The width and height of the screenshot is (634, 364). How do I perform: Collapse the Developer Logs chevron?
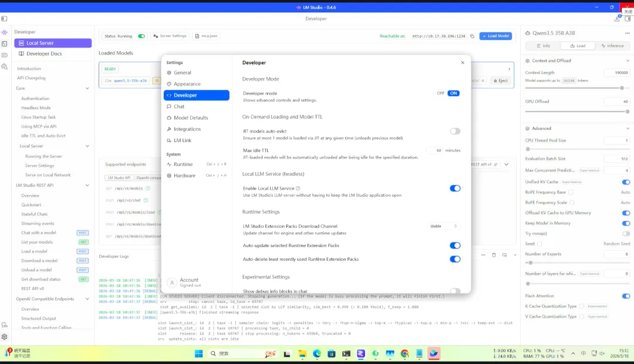(515, 255)
